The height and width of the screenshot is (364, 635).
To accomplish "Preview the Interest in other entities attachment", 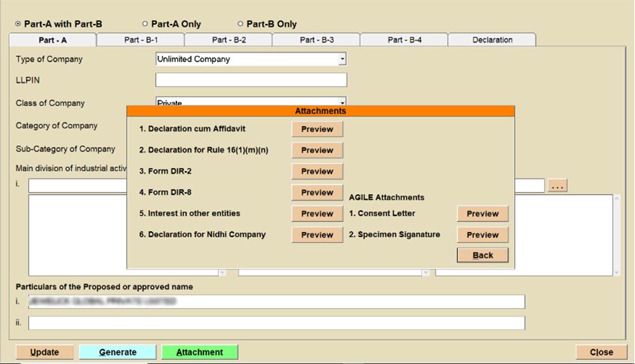I will pyautogui.click(x=317, y=214).
